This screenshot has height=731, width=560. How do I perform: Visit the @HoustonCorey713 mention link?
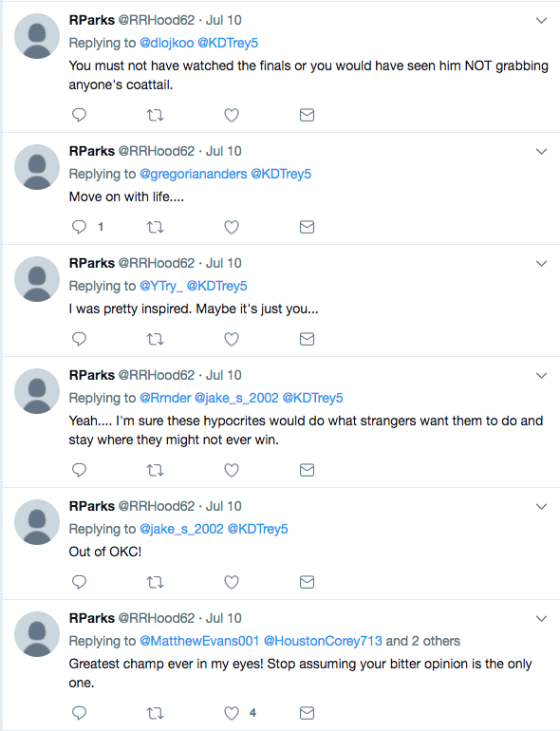pos(323,641)
